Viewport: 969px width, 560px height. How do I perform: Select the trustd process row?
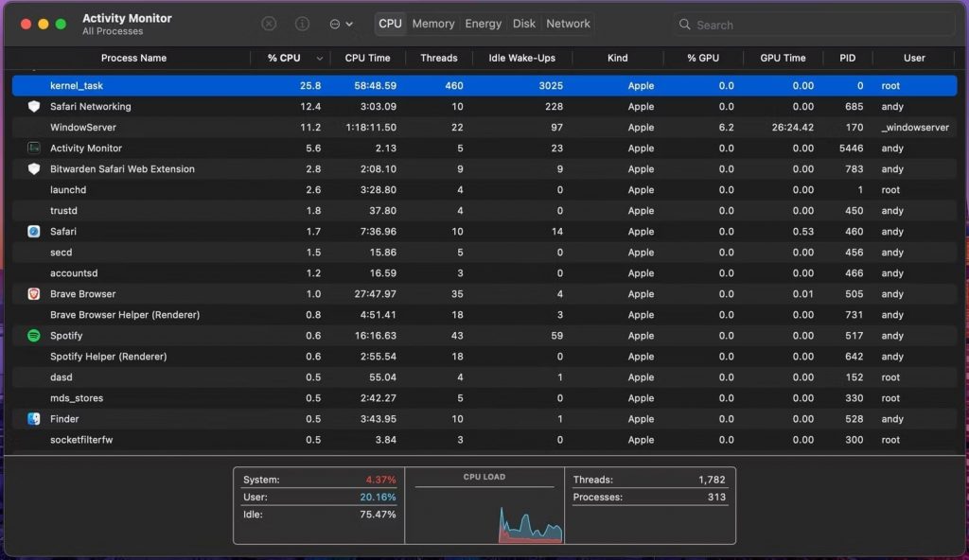point(484,211)
